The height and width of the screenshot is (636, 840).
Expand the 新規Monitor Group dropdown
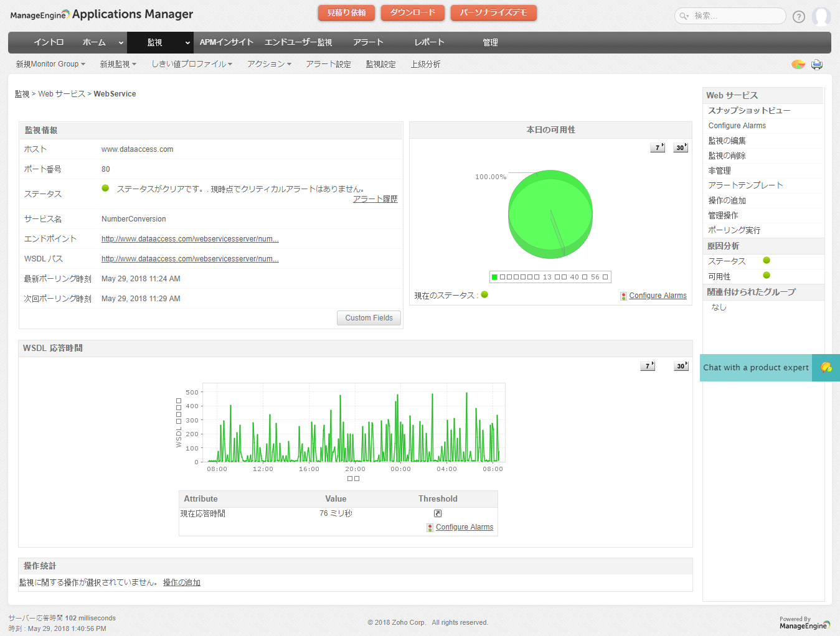[50, 64]
